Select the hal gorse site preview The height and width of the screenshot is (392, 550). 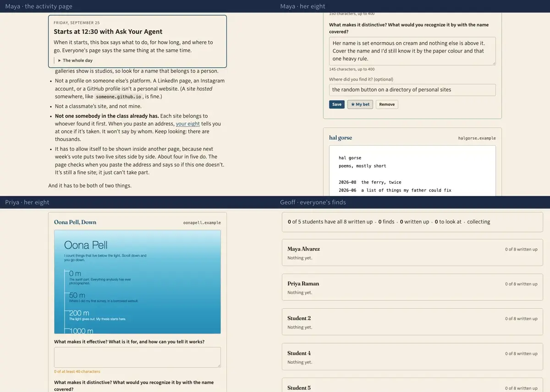(x=412, y=171)
